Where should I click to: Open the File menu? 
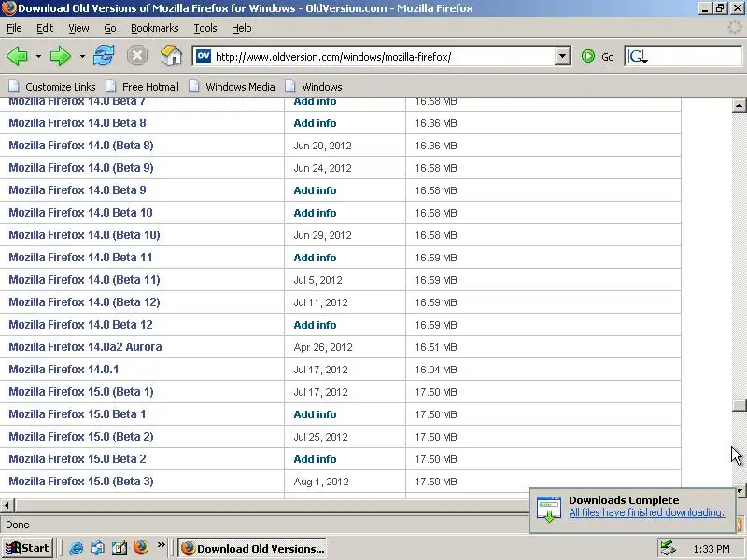(14, 28)
